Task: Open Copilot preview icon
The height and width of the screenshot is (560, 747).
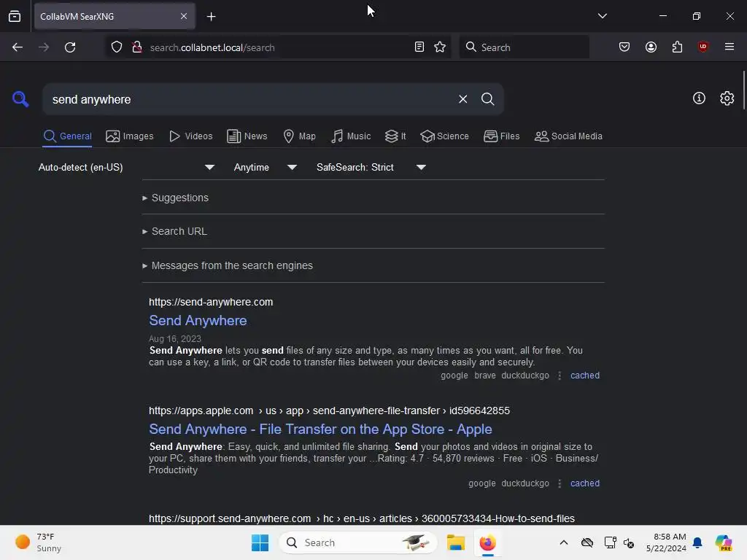Action: (x=723, y=542)
